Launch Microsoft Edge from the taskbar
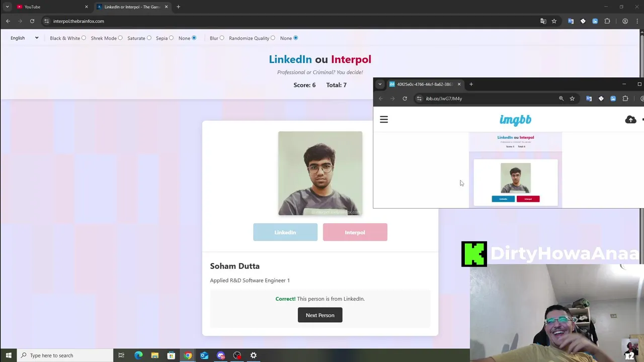 (x=138, y=355)
